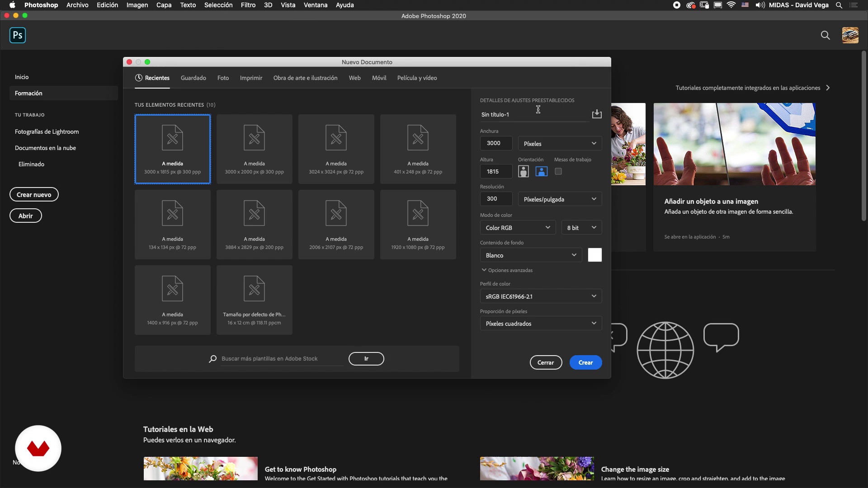This screenshot has height=488, width=868.
Task: Switch to Obra de arte e ilustración tab
Action: 305,78
